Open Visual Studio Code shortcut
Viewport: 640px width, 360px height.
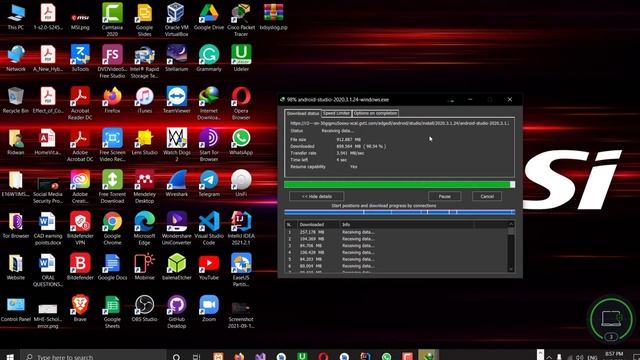[209, 228]
